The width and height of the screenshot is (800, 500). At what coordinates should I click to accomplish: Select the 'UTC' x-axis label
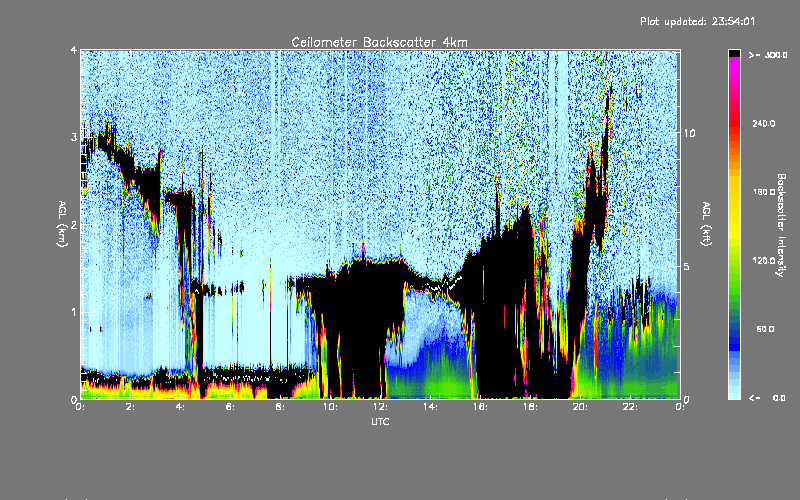(380, 421)
